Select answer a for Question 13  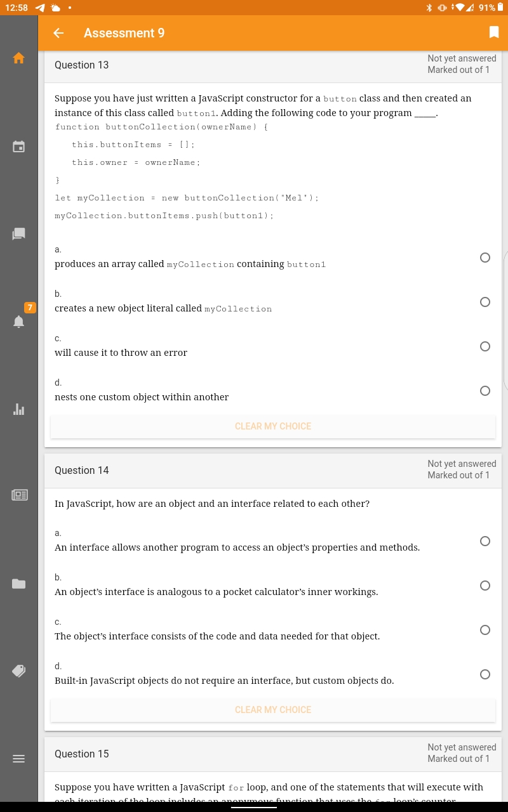(x=485, y=258)
